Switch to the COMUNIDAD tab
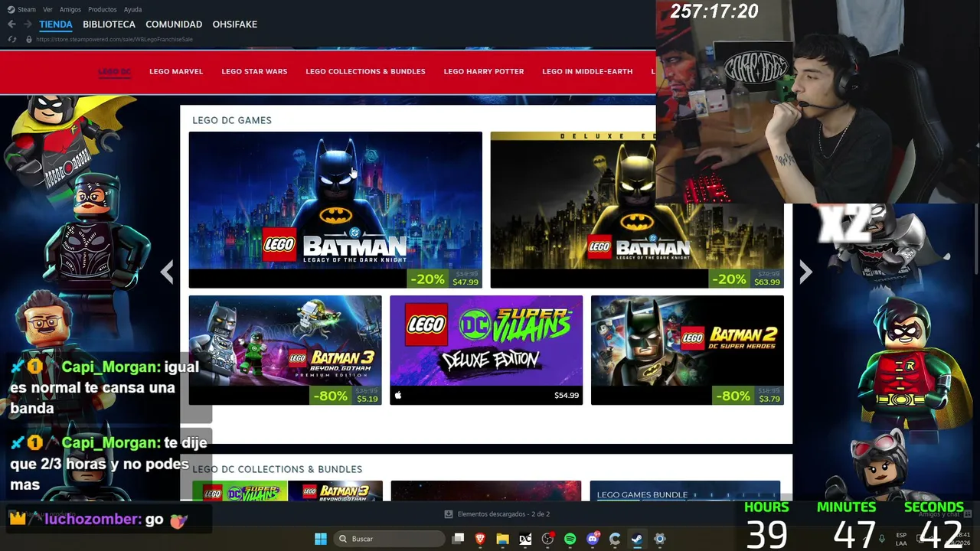Viewport: 980px width, 551px height. (x=174, y=24)
